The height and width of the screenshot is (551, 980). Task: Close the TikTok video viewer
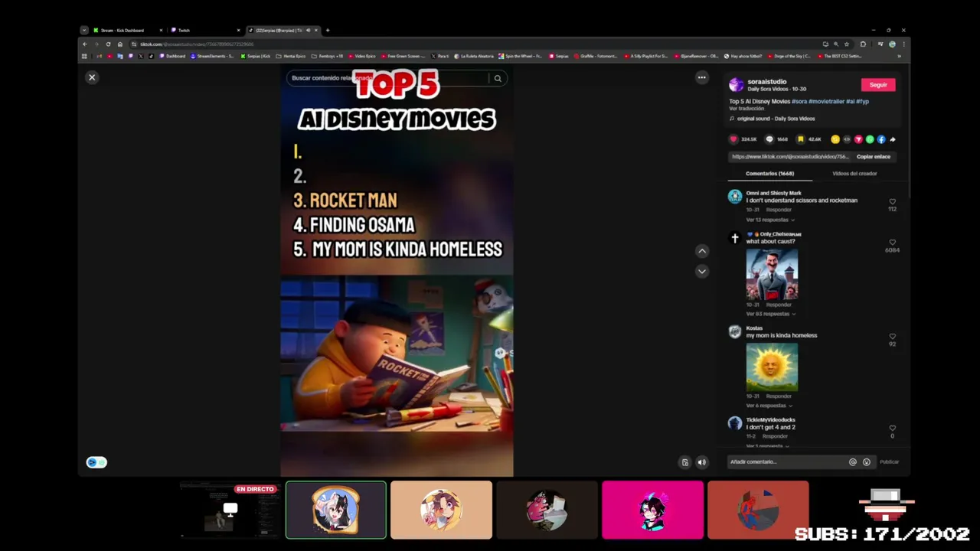(x=92, y=77)
